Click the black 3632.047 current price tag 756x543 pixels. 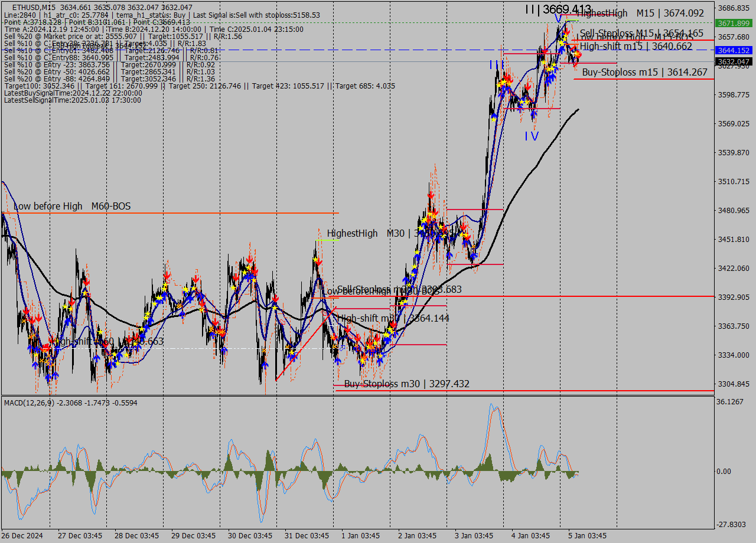(x=734, y=61)
